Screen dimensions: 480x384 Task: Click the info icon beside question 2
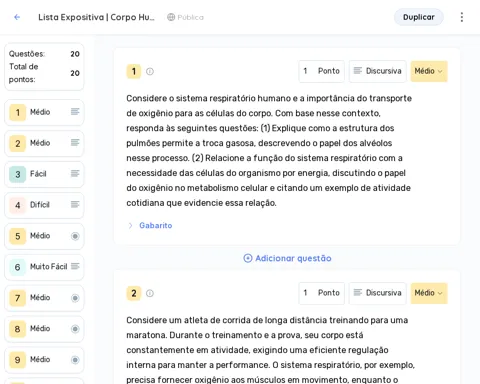(150, 293)
